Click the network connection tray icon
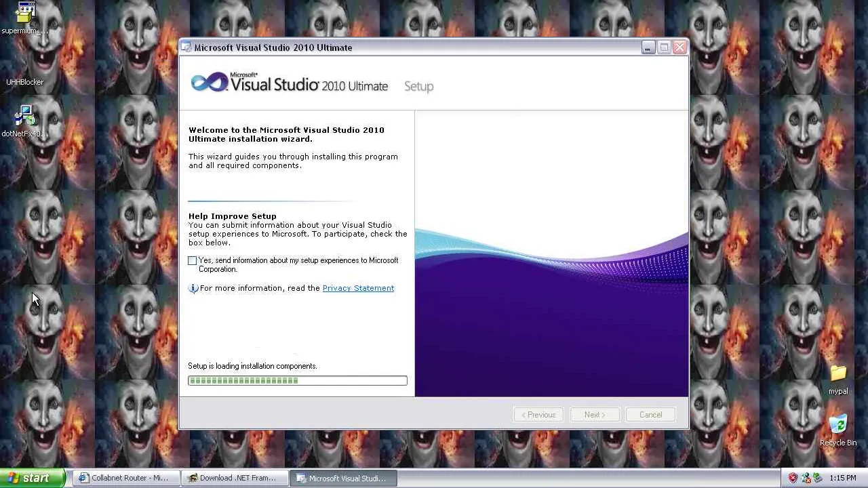This screenshot has height=488, width=868. (x=805, y=478)
